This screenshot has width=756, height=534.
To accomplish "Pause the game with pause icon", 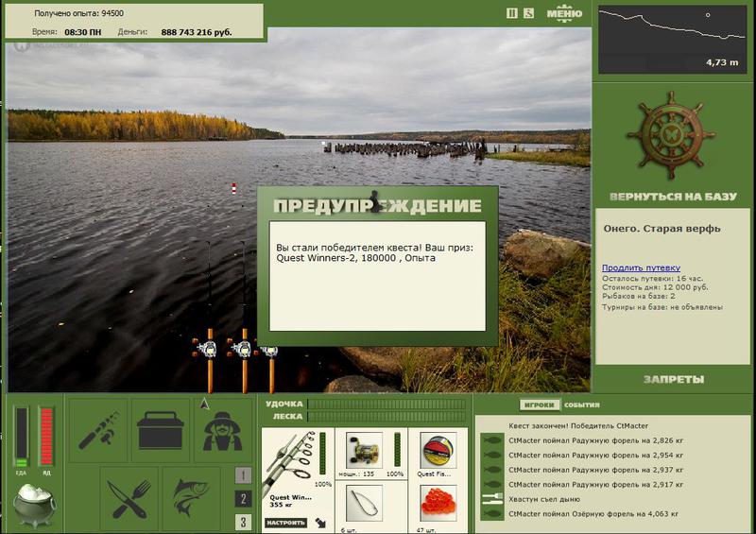I will point(512,13).
